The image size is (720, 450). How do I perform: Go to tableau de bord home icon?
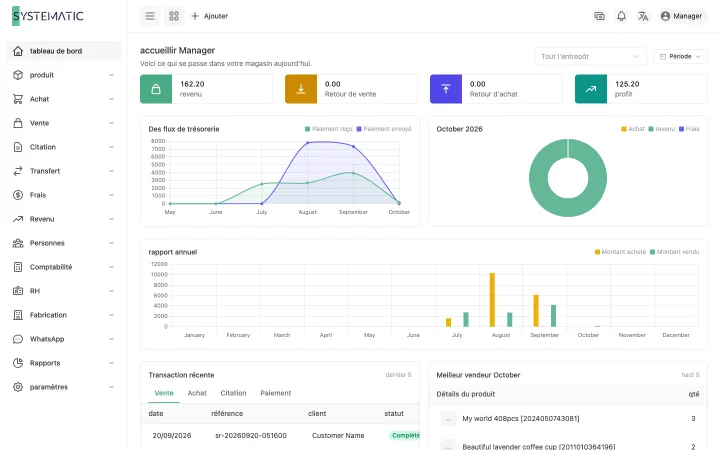18,51
